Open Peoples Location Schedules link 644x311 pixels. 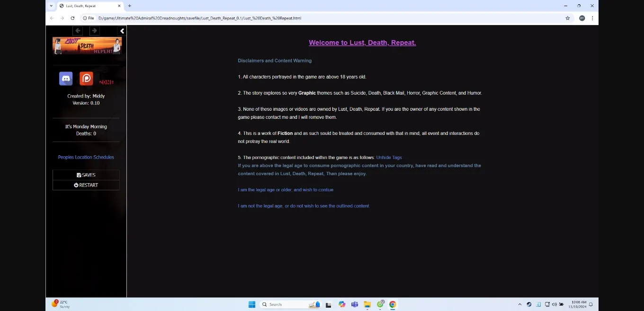coord(86,157)
